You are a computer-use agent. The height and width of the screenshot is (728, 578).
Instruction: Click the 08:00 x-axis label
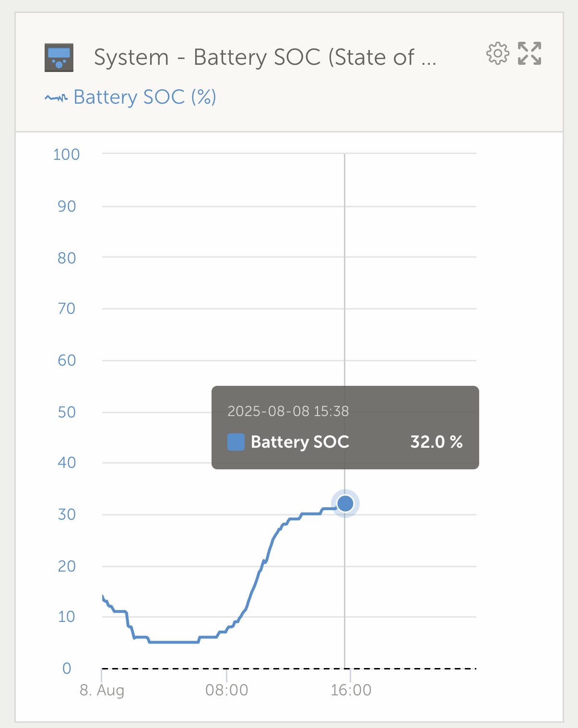click(x=226, y=690)
